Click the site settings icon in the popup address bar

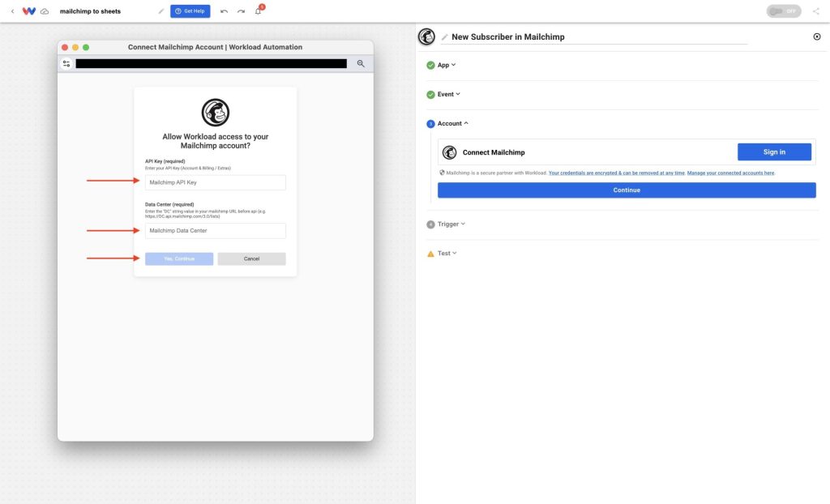tap(66, 63)
